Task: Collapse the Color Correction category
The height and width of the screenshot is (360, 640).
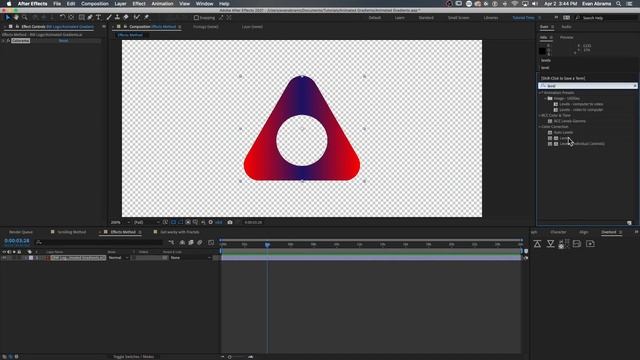Action: 540,127
